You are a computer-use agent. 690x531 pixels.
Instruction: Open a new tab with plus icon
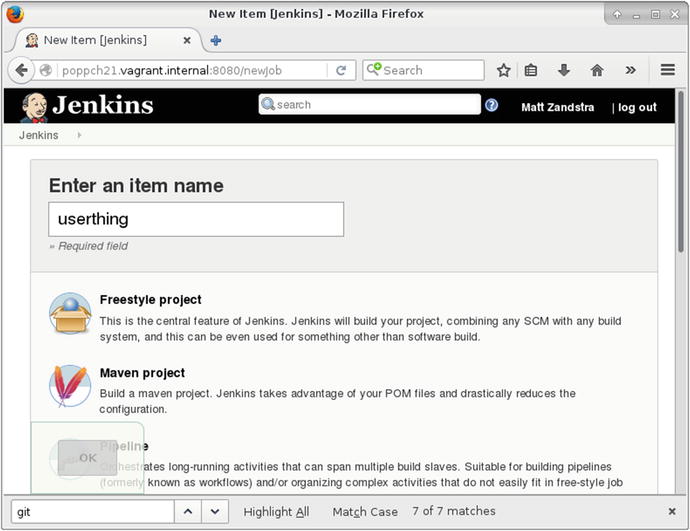(x=216, y=40)
